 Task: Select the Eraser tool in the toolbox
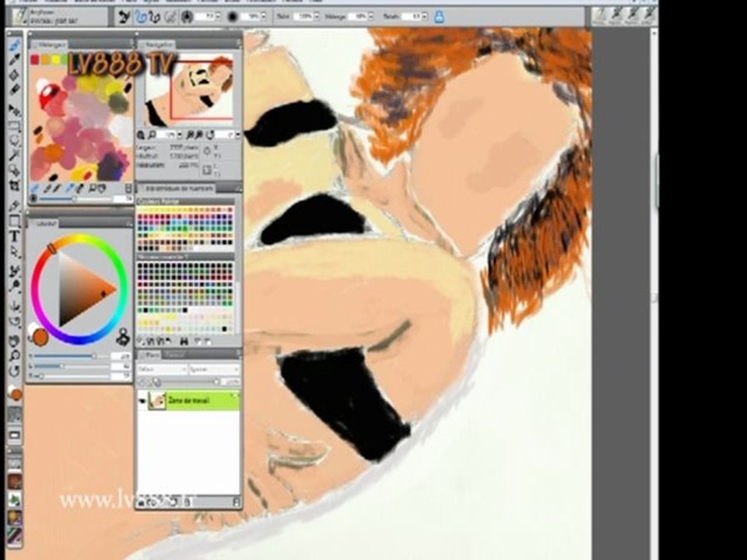15,89
